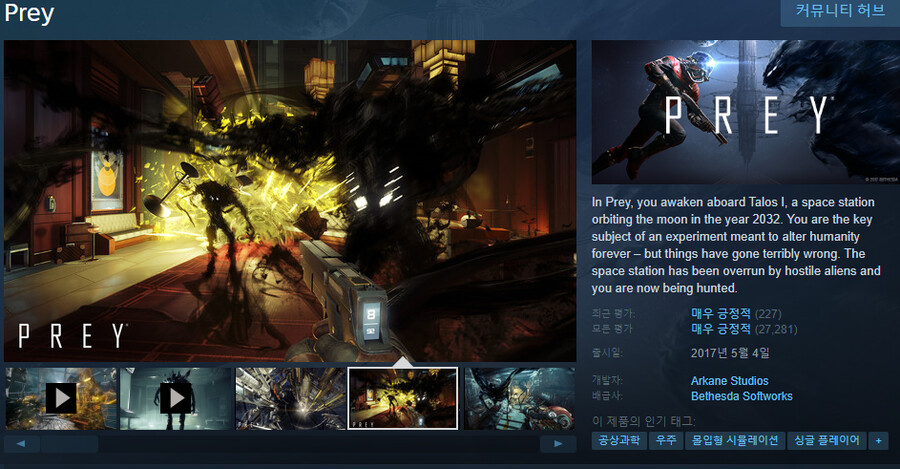Select the 우주 tag
This screenshot has height=469, width=900.
pos(665,440)
